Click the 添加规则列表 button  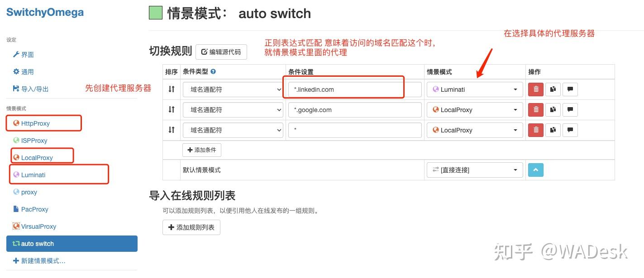click(191, 227)
